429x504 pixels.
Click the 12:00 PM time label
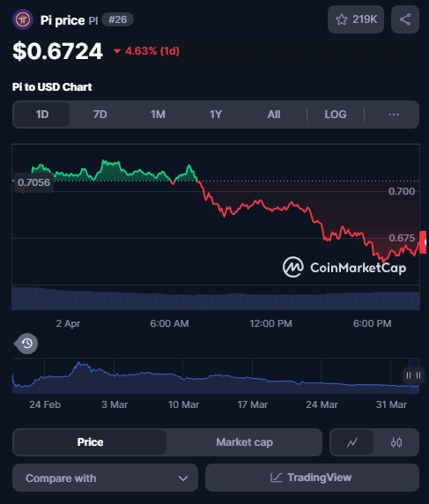pos(271,323)
